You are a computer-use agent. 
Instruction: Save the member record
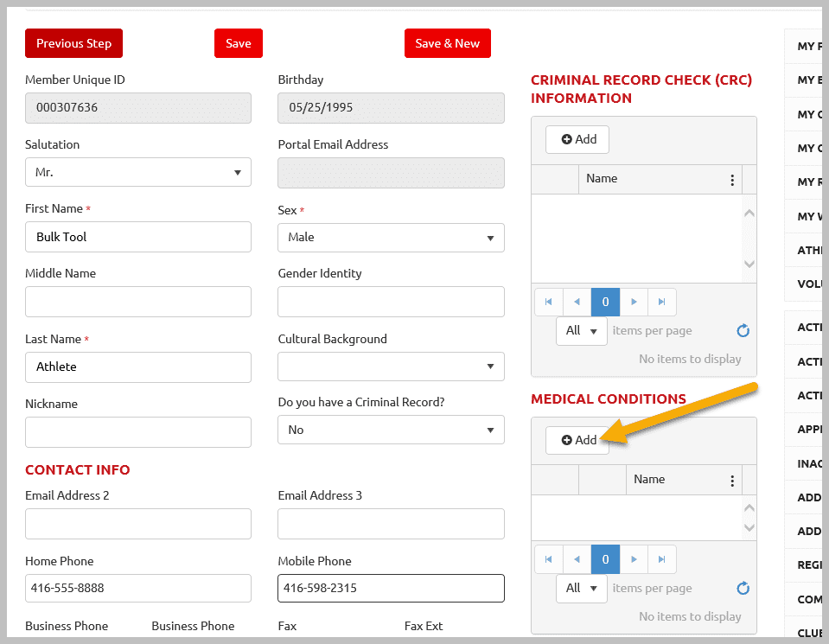(x=239, y=43)
